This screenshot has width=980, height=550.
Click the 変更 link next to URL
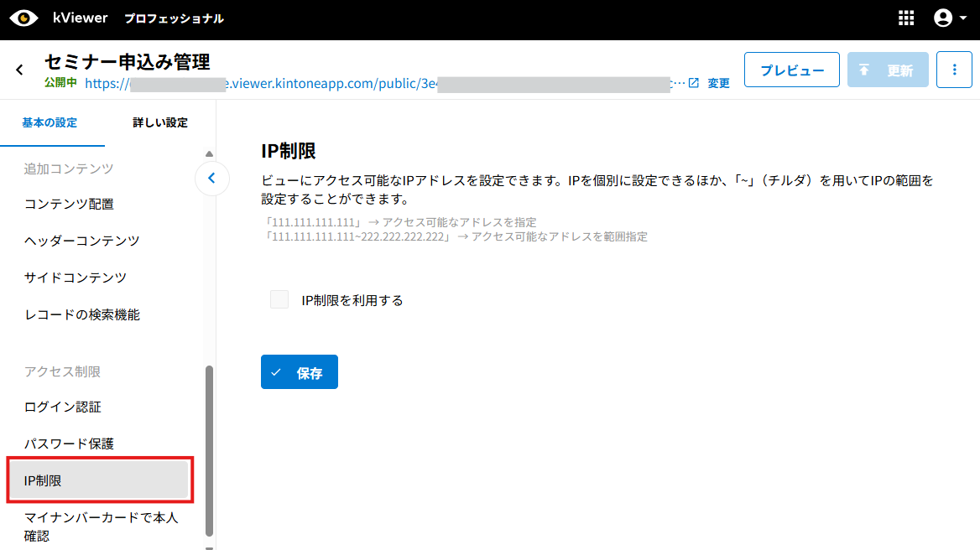click(718, 83)
